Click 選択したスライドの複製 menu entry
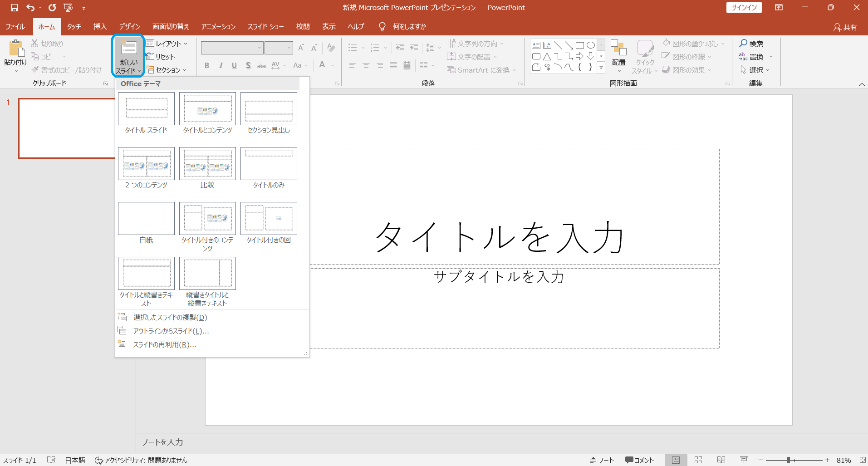This screenshot has width=868, height=466. [170, 317]
